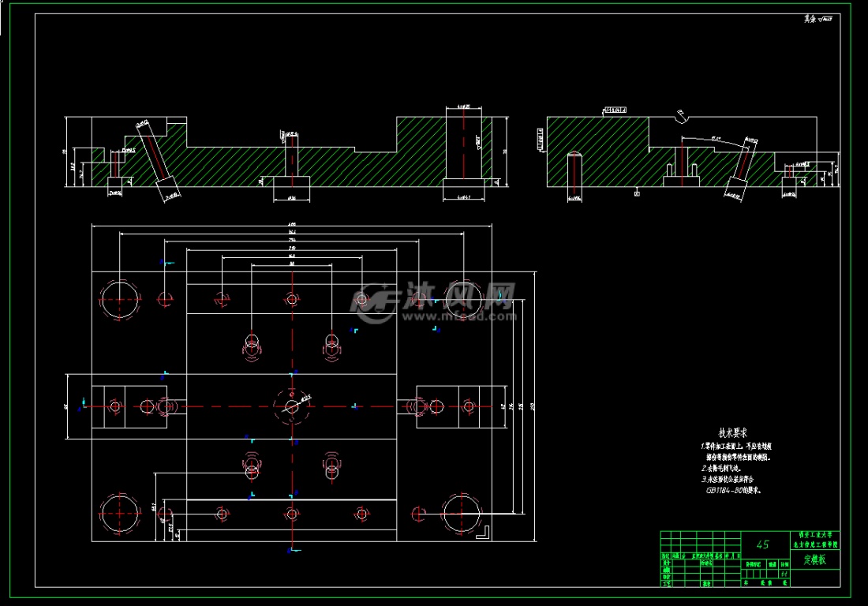The height and width of the screenshot is (606, 868).
Task: Select the left side slider block rectangle
Action: tap(129, 406)
